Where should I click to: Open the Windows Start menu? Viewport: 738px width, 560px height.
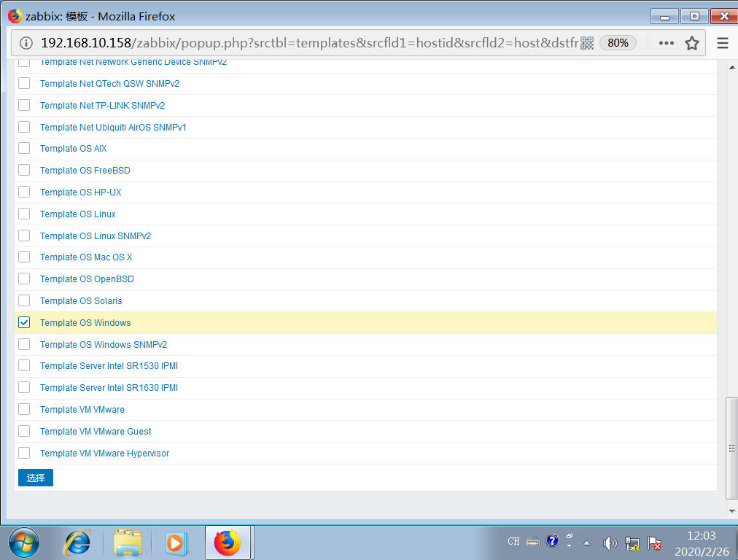tap(23, 542)
